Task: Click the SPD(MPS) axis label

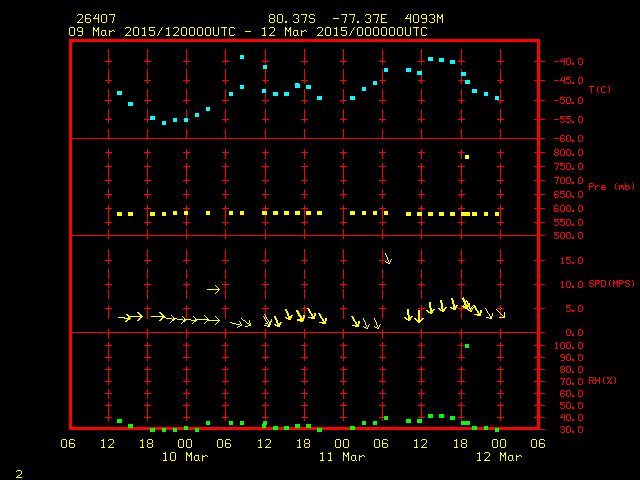Action: tap(611, 283)
